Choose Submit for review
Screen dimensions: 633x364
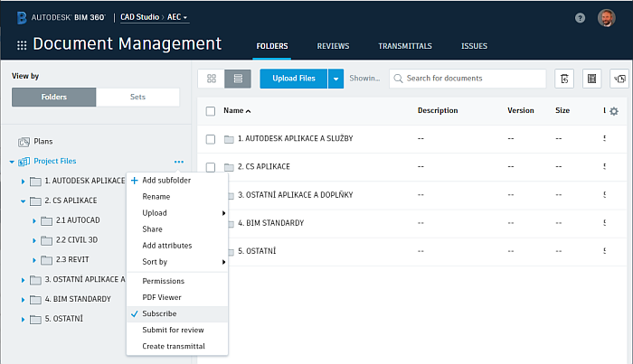click(177, 331)
